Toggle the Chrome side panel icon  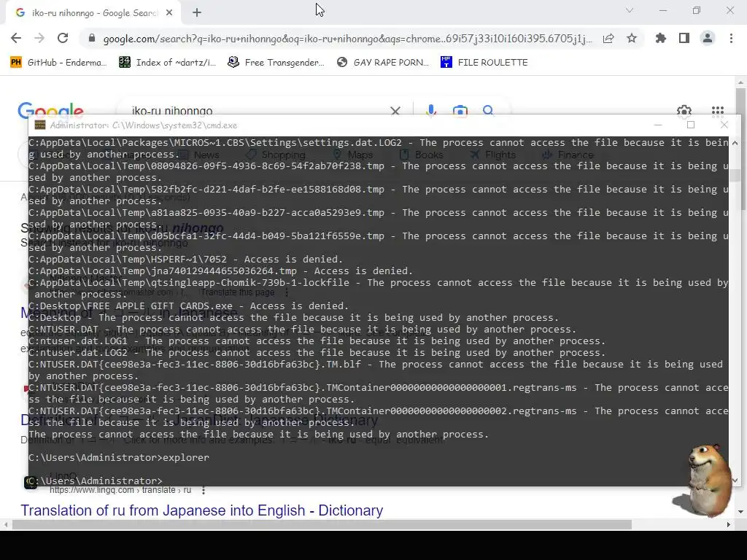[684, 38]
